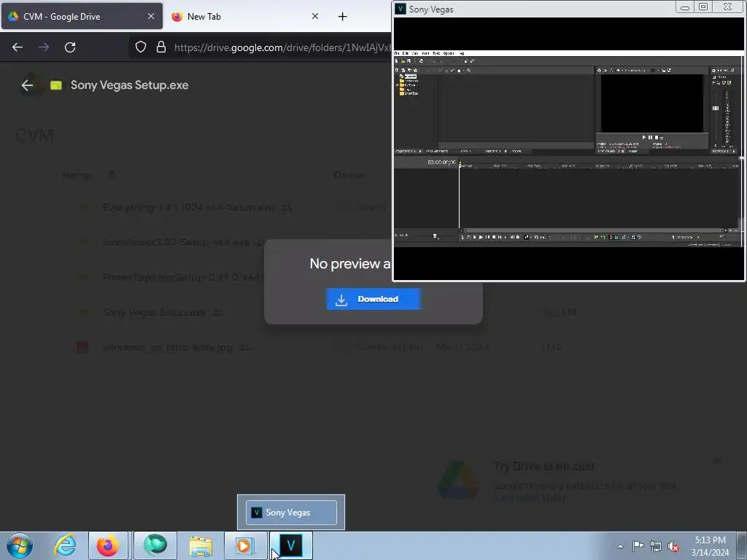The height and width of the screenshot is (560, 747).
Task: Click the 'Try Drive at no cost' heading
Action: click(x=544, y=466)
